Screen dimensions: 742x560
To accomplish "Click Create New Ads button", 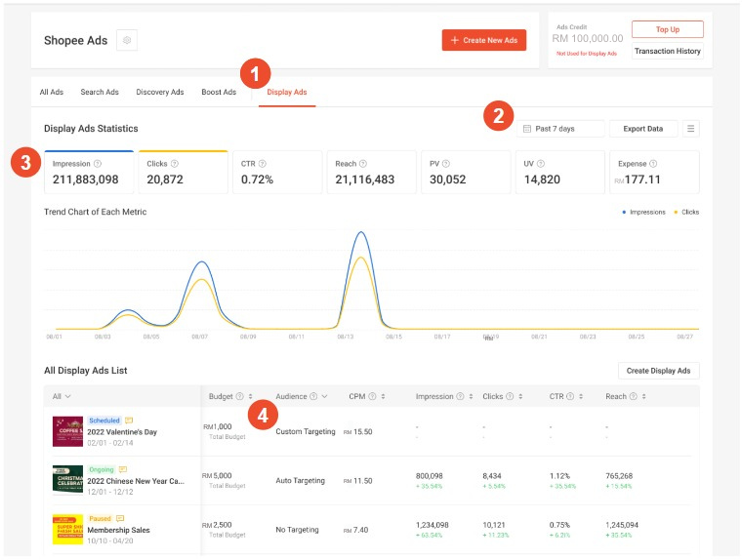I will pos(483,40).
